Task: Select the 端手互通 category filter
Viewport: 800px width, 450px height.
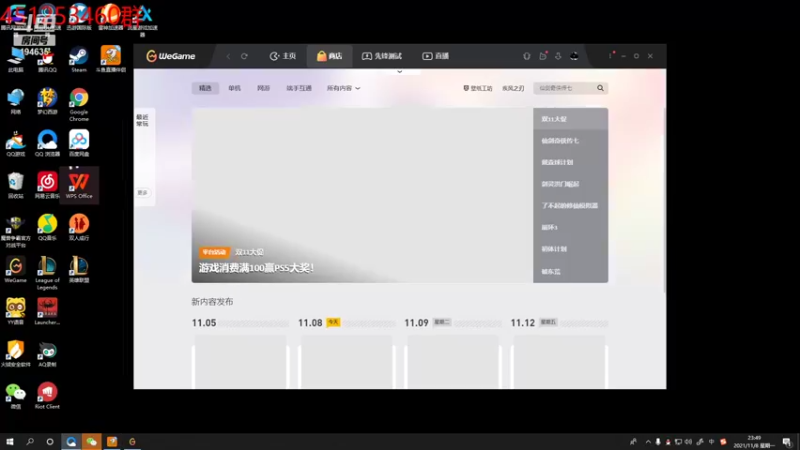Action: (299, 88)
